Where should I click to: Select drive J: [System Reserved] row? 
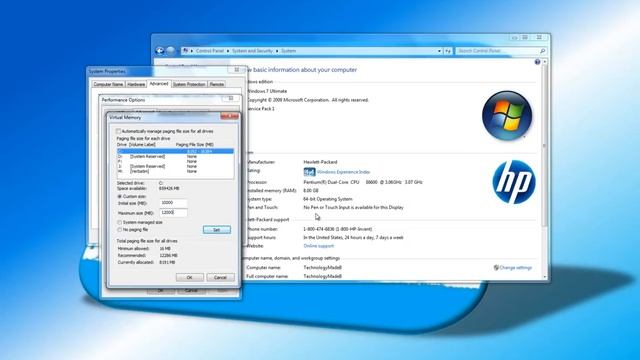[176, 166]
